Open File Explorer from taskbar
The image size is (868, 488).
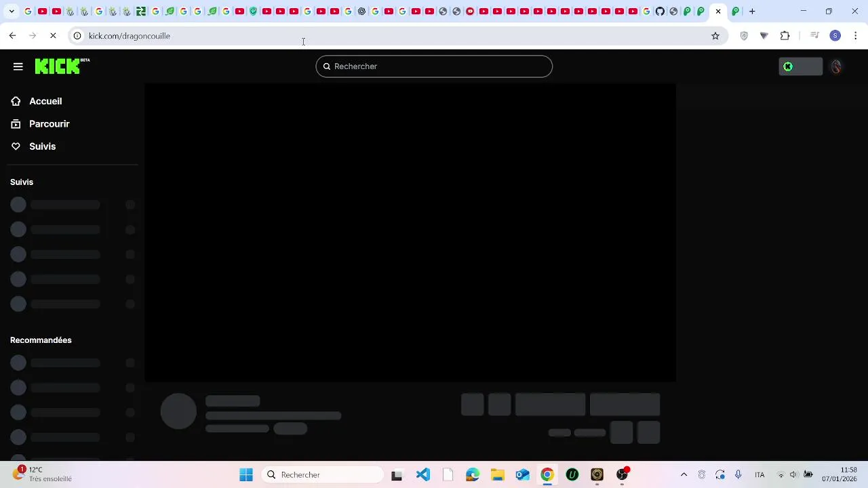[x=498, y=474]
